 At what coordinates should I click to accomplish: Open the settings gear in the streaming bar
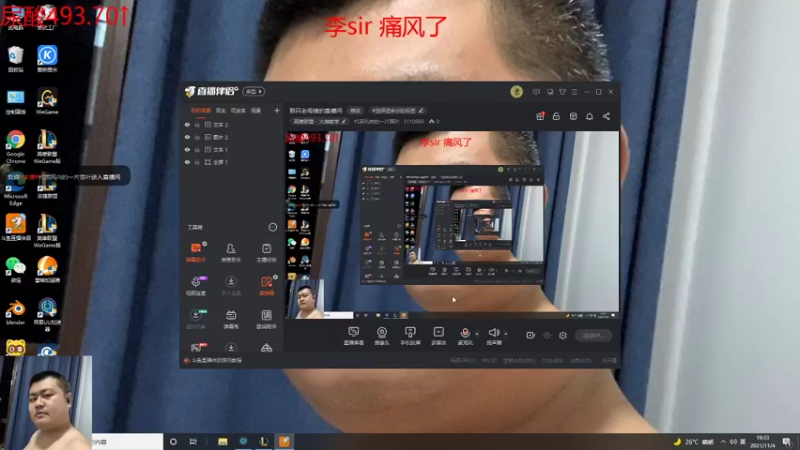[563, 335]
